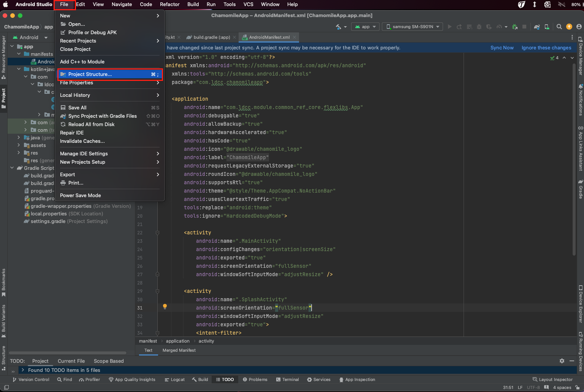Open Device Manager from the top toolbar
This screenshot has height=392, width=584.
(x=547, y=27)
